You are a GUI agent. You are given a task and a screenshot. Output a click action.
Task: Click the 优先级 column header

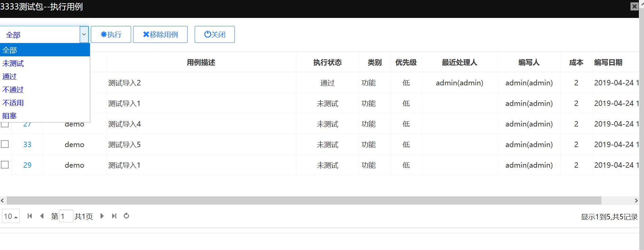tap(406, 62)
